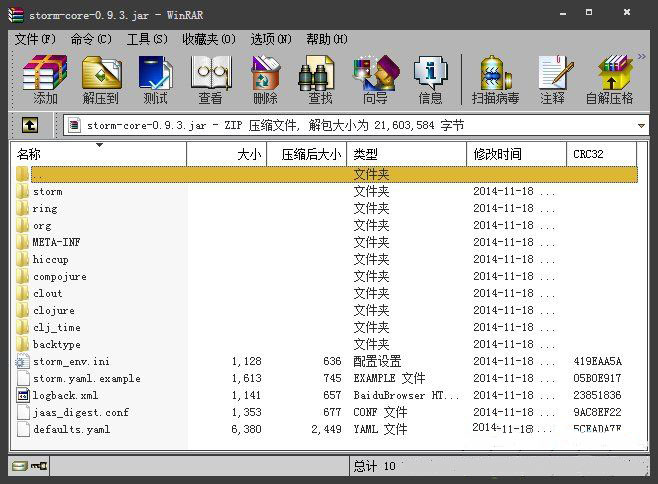Click the compressed size 2,449

click(x=326, y=429)
